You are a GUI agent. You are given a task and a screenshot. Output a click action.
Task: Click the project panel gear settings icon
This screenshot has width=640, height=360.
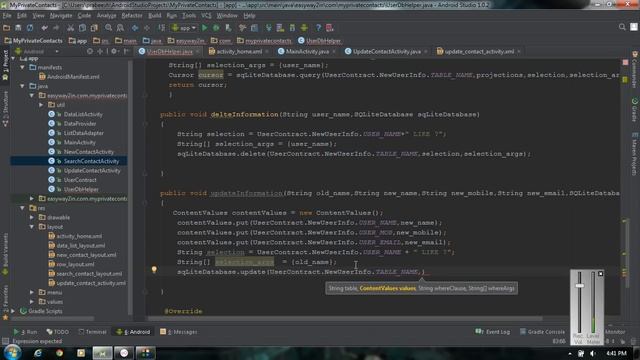[114, 51]
